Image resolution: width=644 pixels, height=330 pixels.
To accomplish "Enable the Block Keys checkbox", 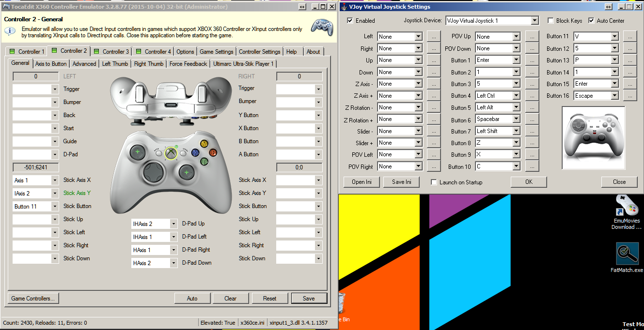I will [550, 21].
